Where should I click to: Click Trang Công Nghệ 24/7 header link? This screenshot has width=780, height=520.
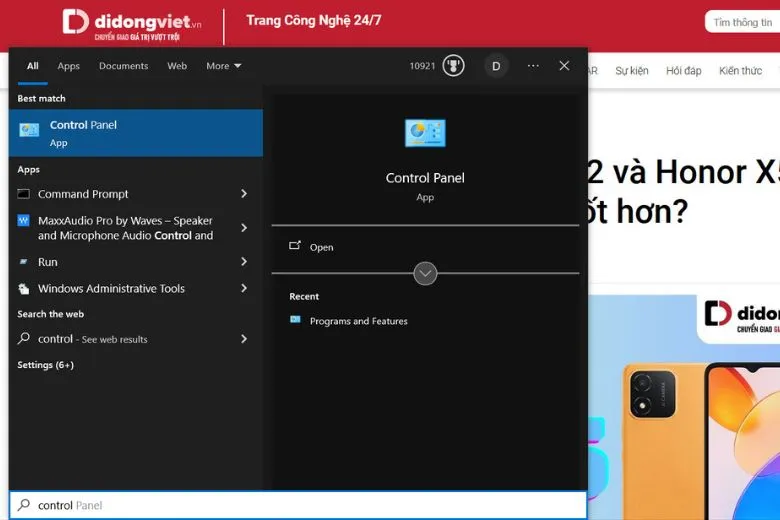(313, 20)
